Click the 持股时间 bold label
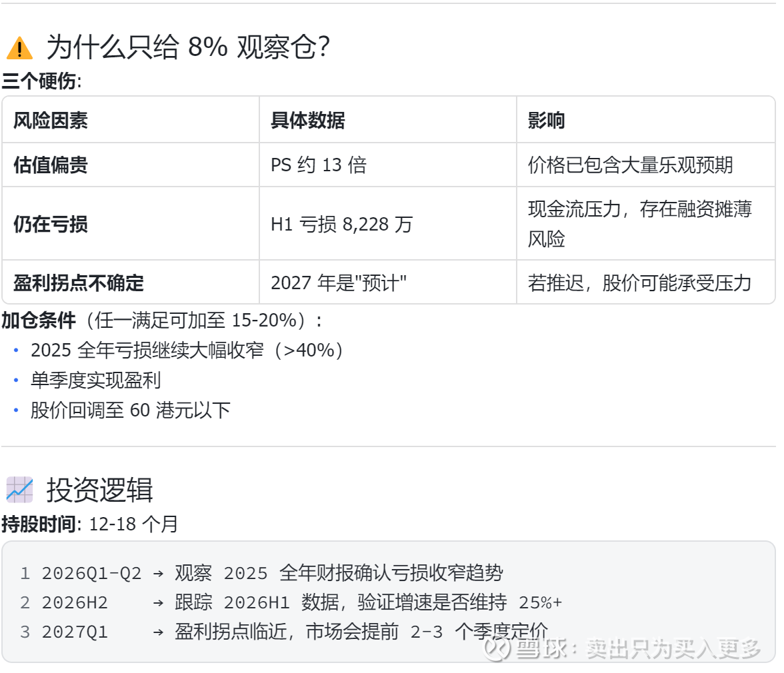The height and width of the screenshot is (673, 784). tap(39, 524)
